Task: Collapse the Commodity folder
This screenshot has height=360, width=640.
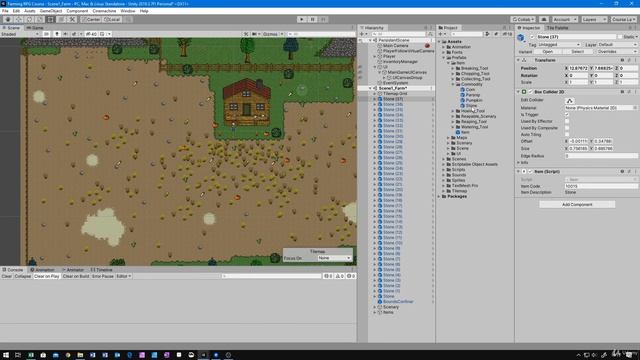Action: point(453,84)
